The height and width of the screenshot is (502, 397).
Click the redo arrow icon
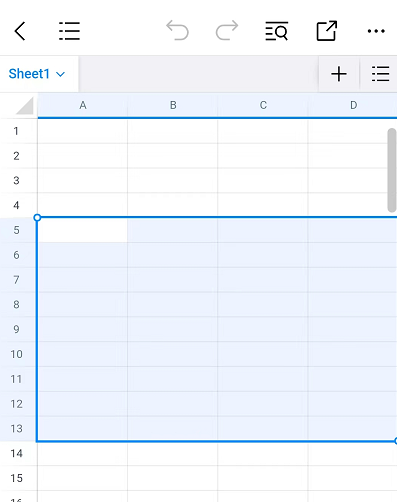(x=227, y=31)
